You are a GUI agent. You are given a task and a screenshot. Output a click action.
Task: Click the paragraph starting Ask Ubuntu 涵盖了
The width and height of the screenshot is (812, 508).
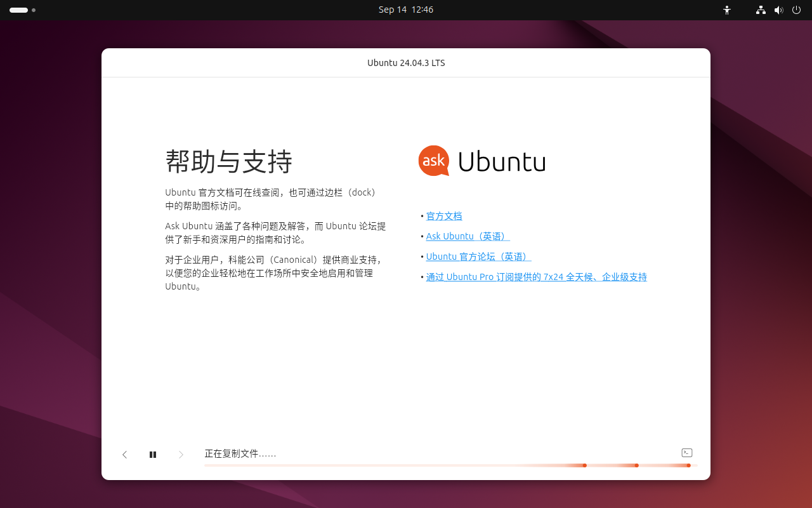pyautogui.click(x=275, y=232)
